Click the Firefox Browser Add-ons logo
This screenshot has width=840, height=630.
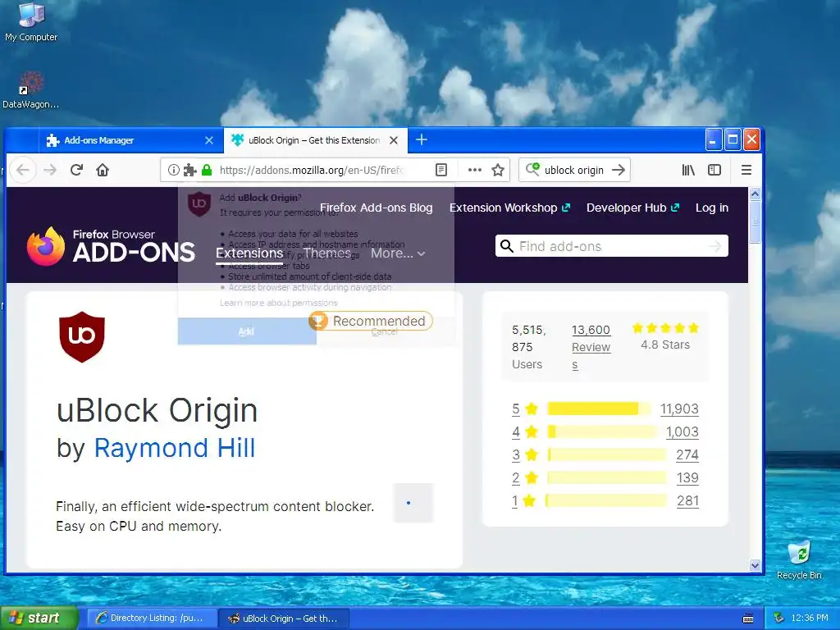[111, 246]
